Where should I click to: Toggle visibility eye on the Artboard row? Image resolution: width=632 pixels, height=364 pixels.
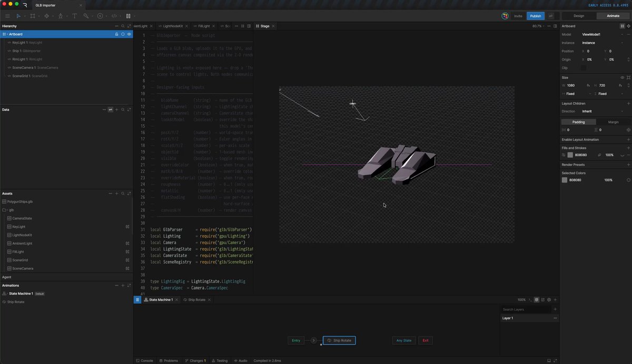click(x=129, y=34)
